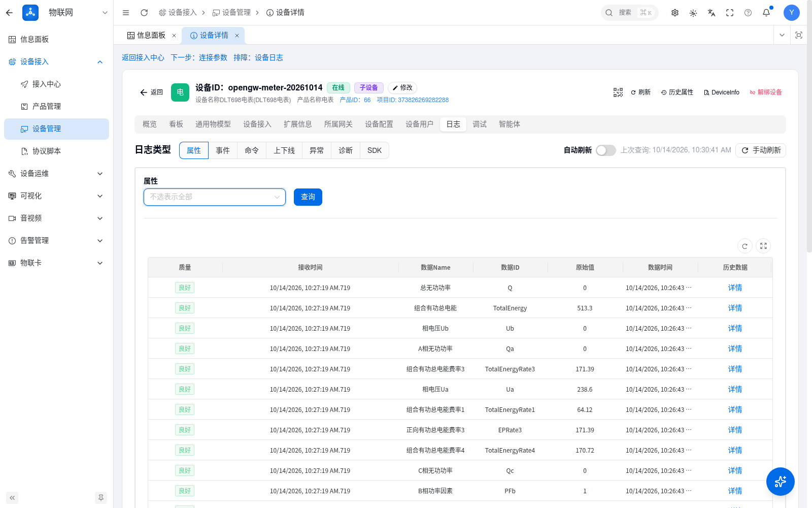The height and width of the screenshot is (508, 812).
Task: Show the device QR code icon
Action: 618,92
